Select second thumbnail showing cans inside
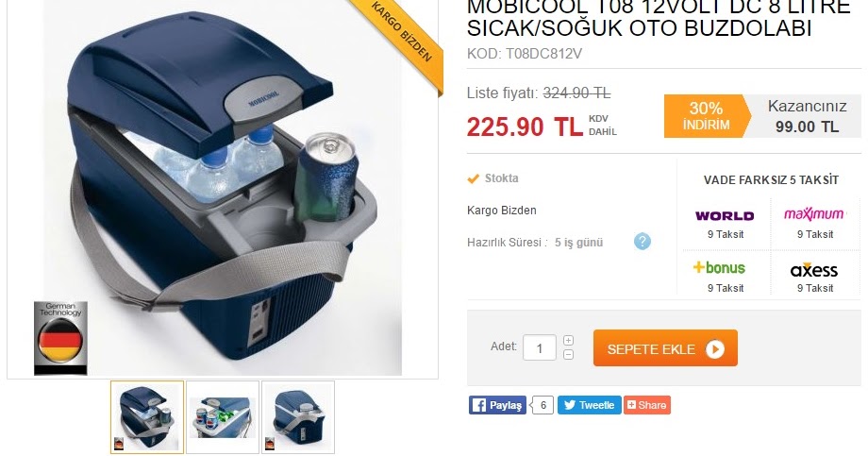Image resolution: width=868 pixels, height=456 pixels. (223, 417)
